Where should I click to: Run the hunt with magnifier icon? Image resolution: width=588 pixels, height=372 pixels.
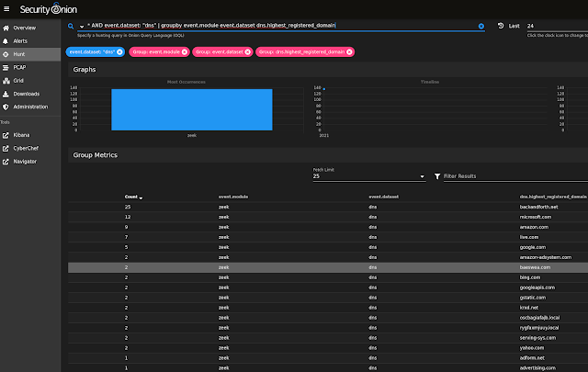(x=71, y=26)
